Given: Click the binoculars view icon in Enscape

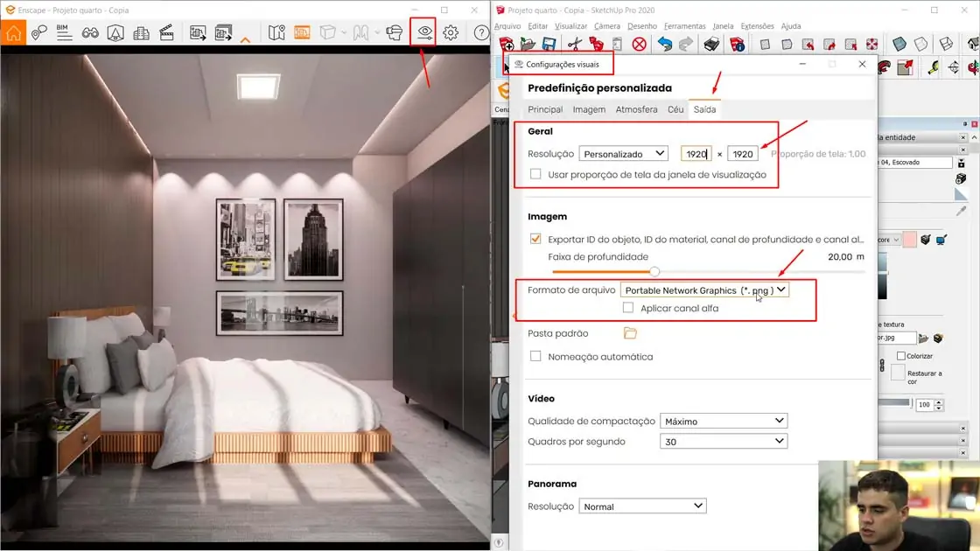Looking at the screenshot, I should [90, 32].
